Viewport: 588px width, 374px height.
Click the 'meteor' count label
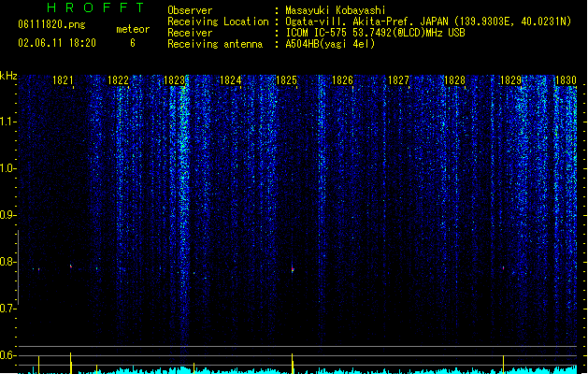133,29
